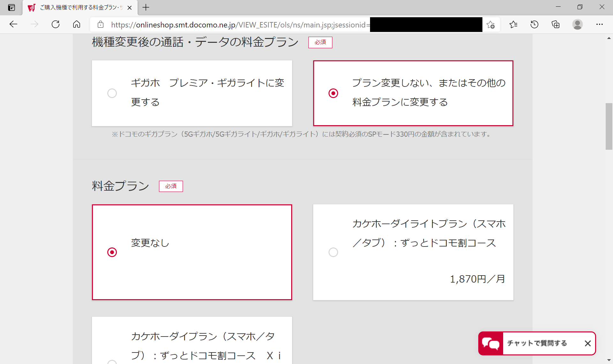Choose カケホーダイライトプラン 1,870円/月 option
Viewport: 613px width, 364px height.
(333, 252)
